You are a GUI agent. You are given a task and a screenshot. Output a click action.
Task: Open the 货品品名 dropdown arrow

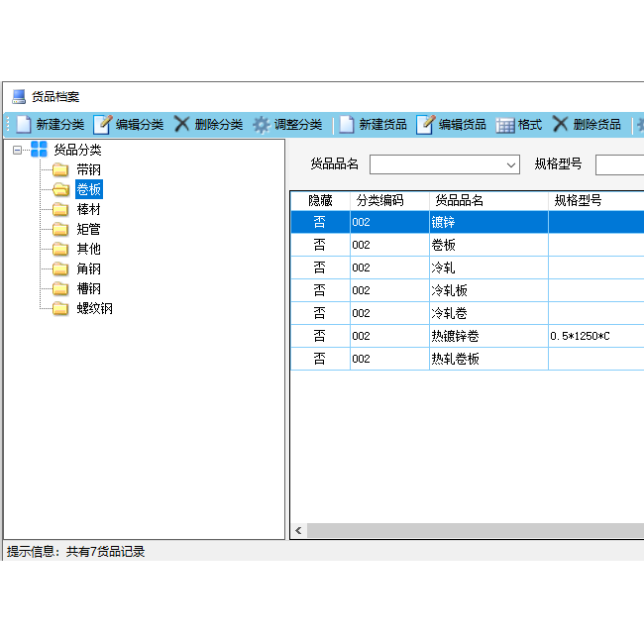click(x=511, y=164)
